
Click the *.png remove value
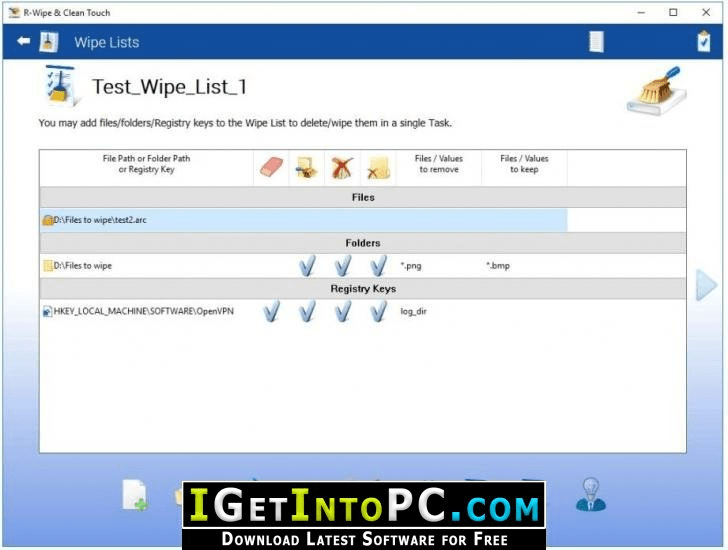(x=411, y=266)
